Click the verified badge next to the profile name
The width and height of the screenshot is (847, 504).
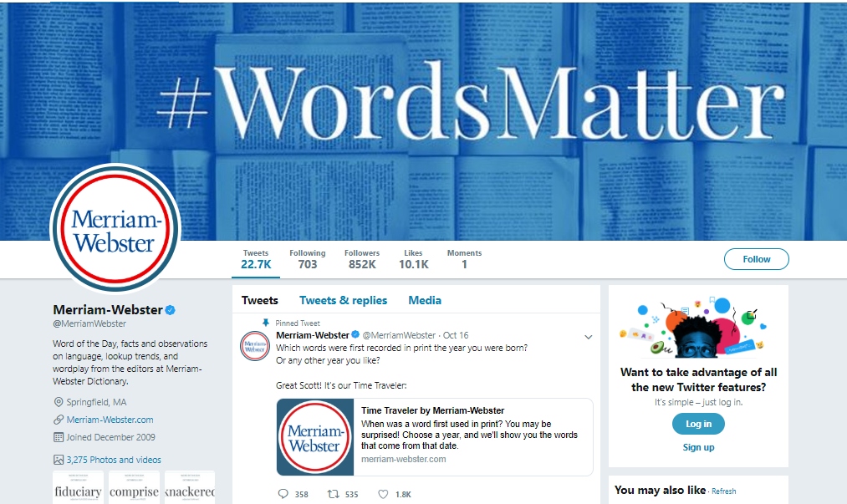pyautogui.click(x=171, y=310)
